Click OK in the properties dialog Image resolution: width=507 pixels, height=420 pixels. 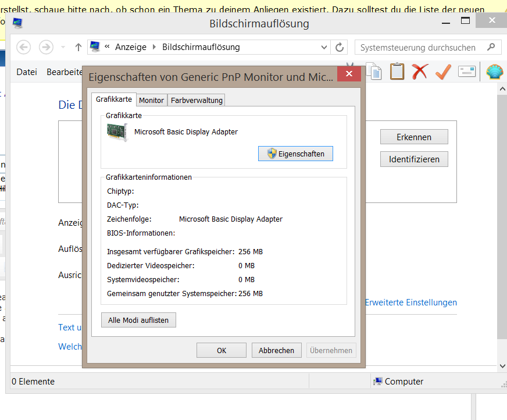(x=222, y=350)
